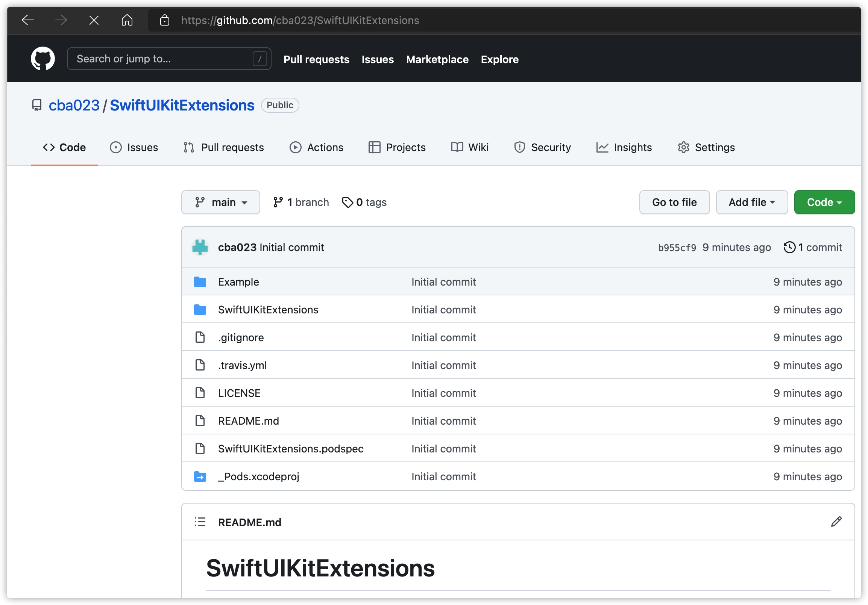Click the cba023 author name in commit header
The width and height of the screenshot is (868, 605).
[237, 247]
